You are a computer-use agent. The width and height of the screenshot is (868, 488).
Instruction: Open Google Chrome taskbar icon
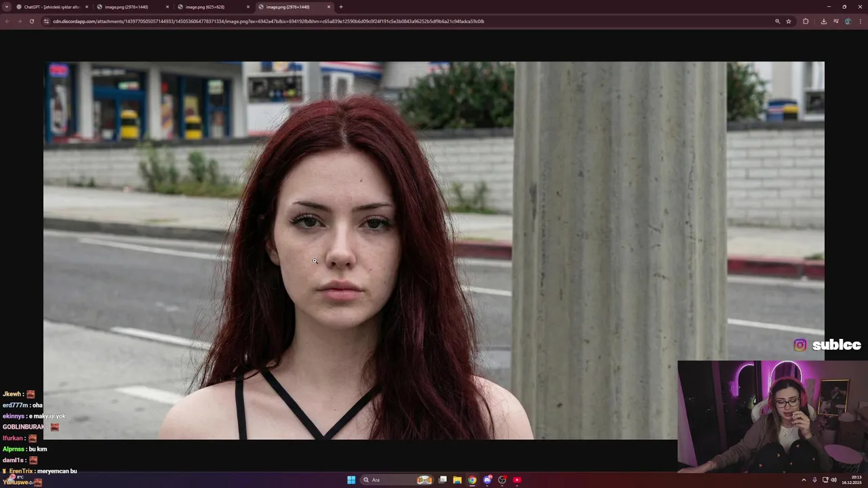[472, 480]
